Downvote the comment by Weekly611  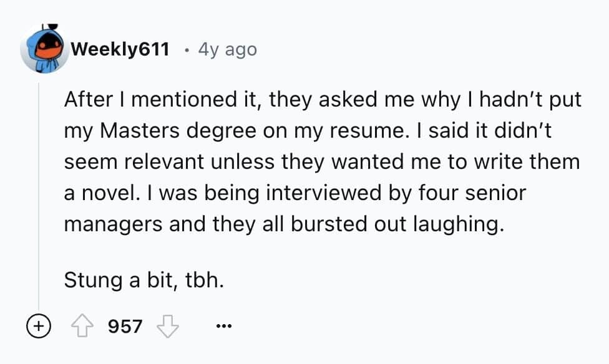167,326
